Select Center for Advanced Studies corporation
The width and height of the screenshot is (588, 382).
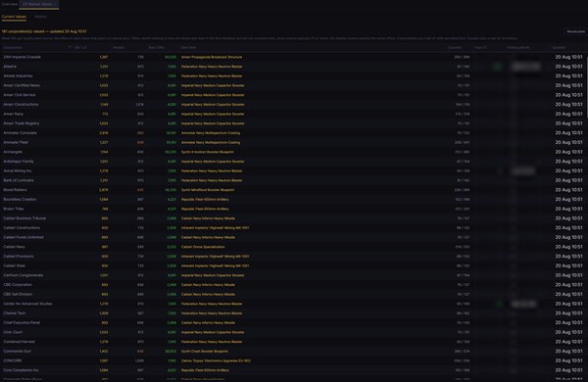tap(27, 304)
